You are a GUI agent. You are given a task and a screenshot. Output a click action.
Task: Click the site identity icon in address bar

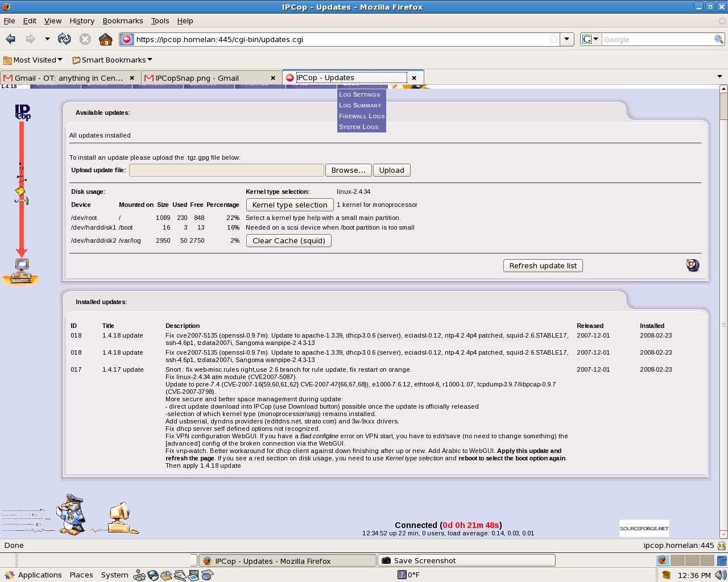click(x=127, y=39)
